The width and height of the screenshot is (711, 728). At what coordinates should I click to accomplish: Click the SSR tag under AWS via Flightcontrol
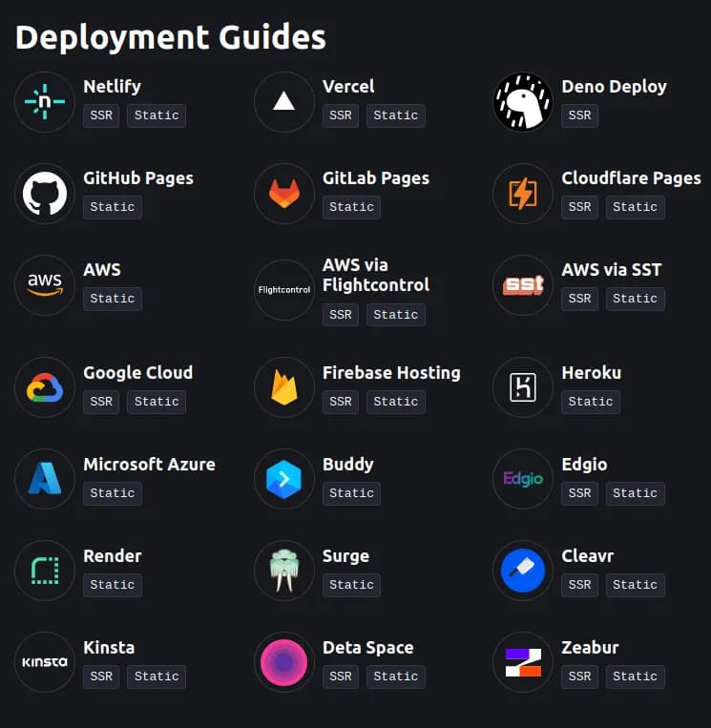click(x=341, y=315)
